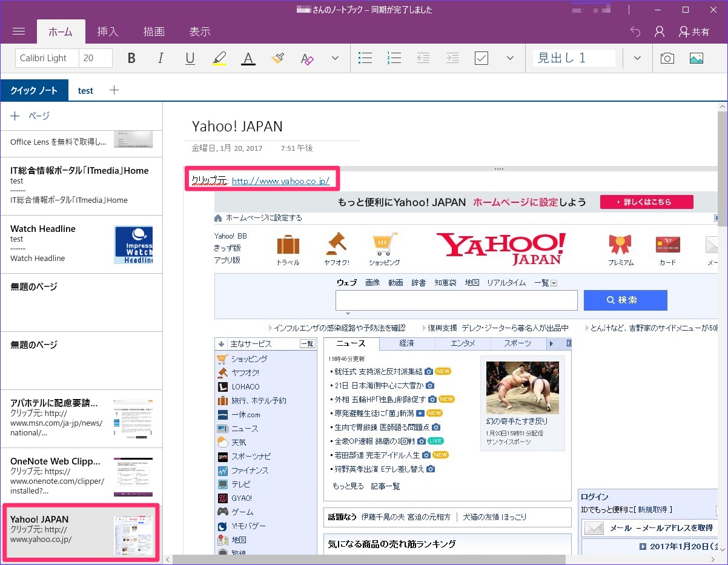
Task: Decrease the paragraph indent
Action: (423, 58)
